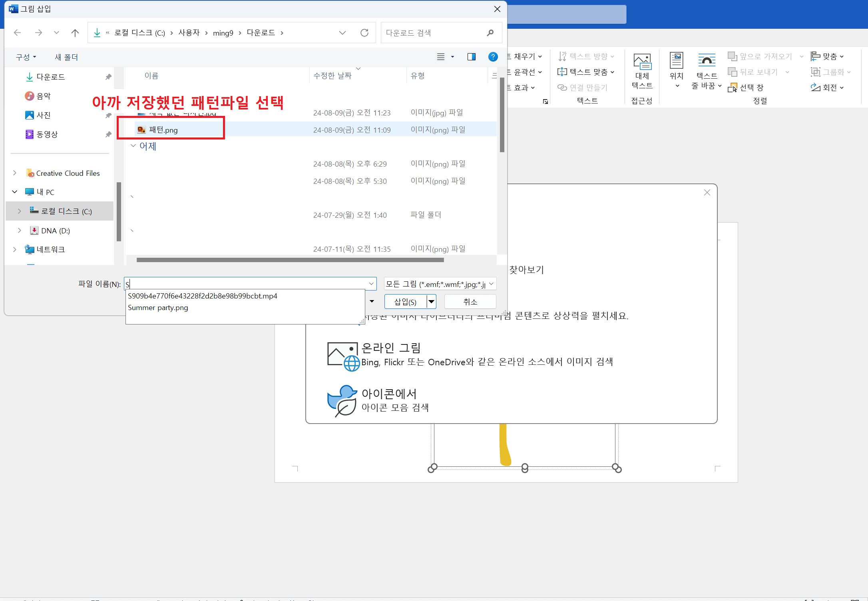Choose 아이콘에서 to browse icons
Screen dimensions: 868x601
(389, 394)
